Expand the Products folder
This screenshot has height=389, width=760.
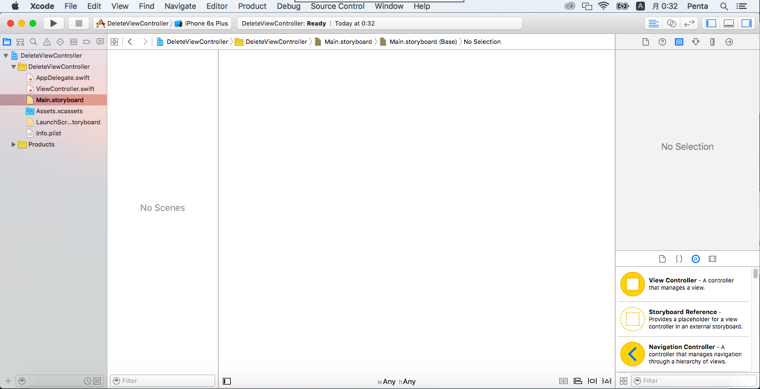click(14, 144)
